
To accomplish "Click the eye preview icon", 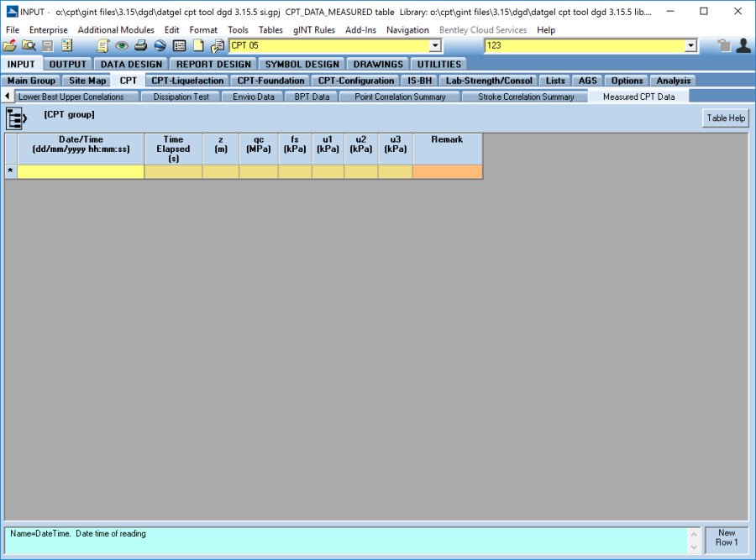I will [122, 46].
